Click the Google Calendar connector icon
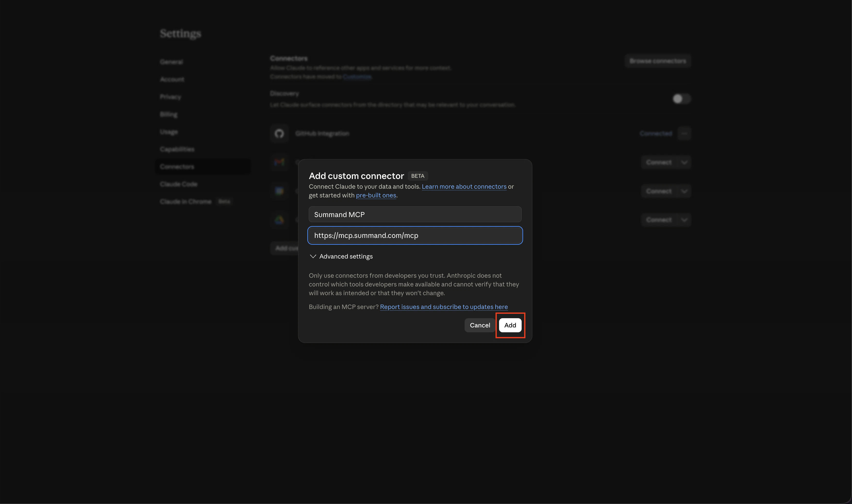The width and height of the screenshot is (852, 504). tap(279, 191)
